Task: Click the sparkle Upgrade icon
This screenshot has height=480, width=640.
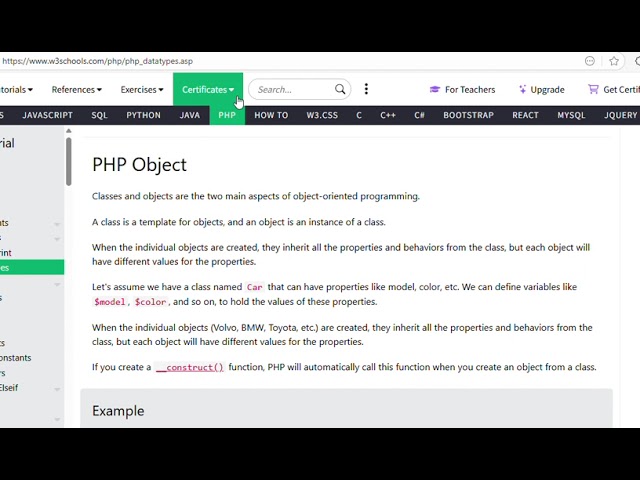Action: (522, 89)
